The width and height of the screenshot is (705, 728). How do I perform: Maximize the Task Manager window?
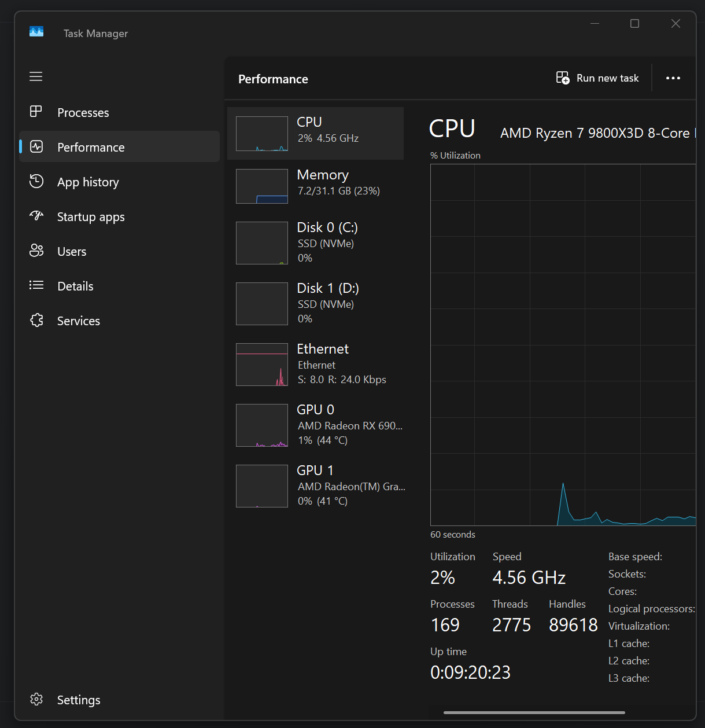click(634, 23)
